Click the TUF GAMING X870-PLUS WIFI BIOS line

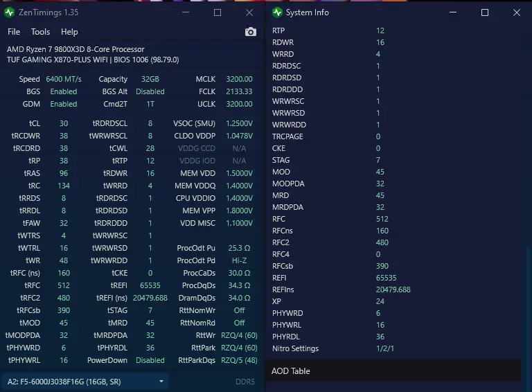tap(93, 60)
